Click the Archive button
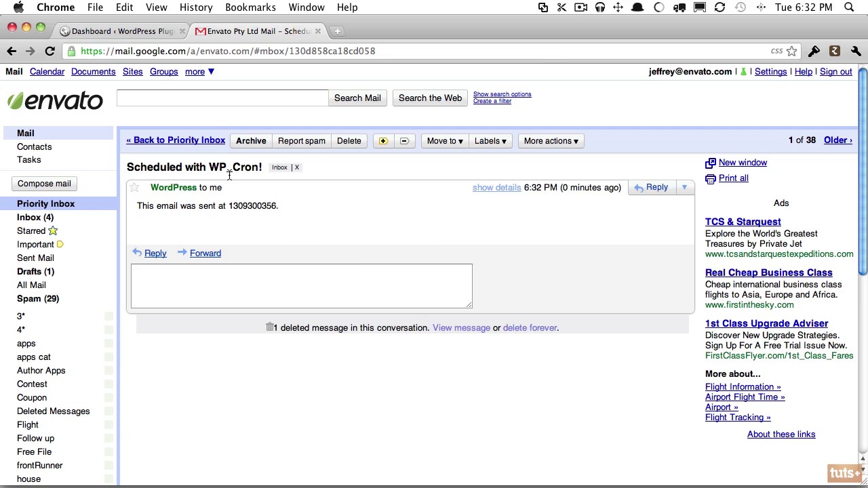The height and width of the screenshot is (488, 868). point(251,141)
